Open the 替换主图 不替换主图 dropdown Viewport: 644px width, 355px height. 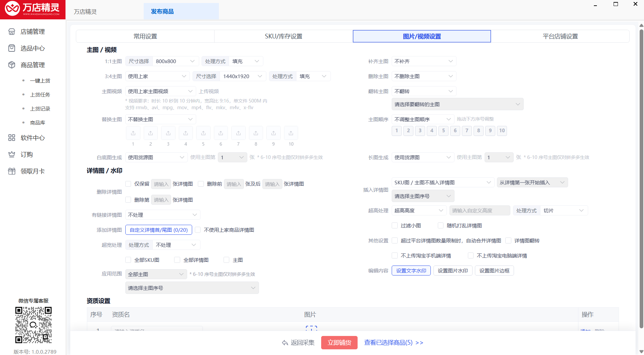point(160,119)
